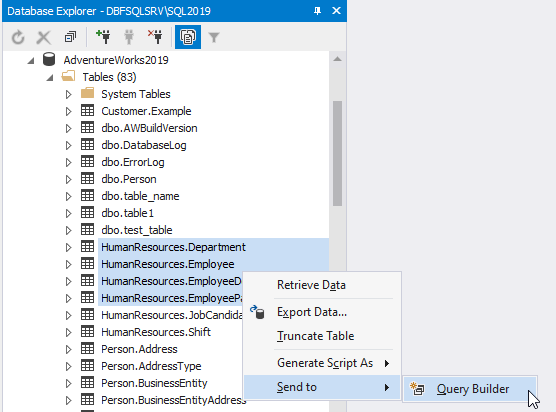
Task: Click the Person.Address table icon
Action: [87, 349]
